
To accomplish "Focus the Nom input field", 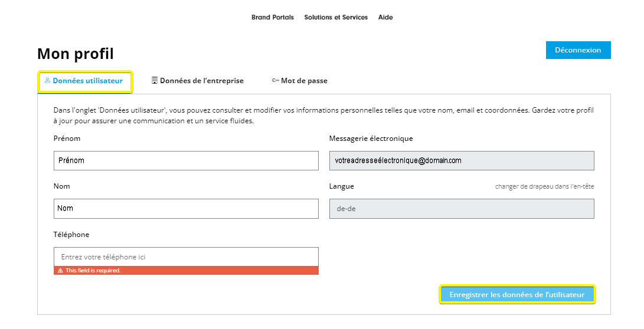I will coord(186,208).
